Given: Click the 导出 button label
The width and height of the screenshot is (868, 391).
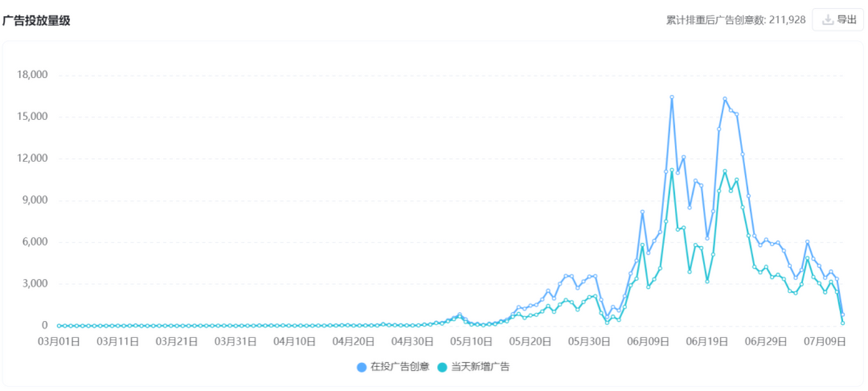Looking at the screenshot, I should tap(846, 20).
